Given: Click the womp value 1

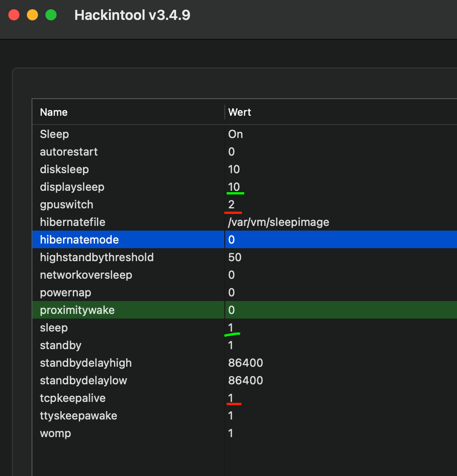Looking at the screenshot, I should pyautogui.click(x=231, y=433).
